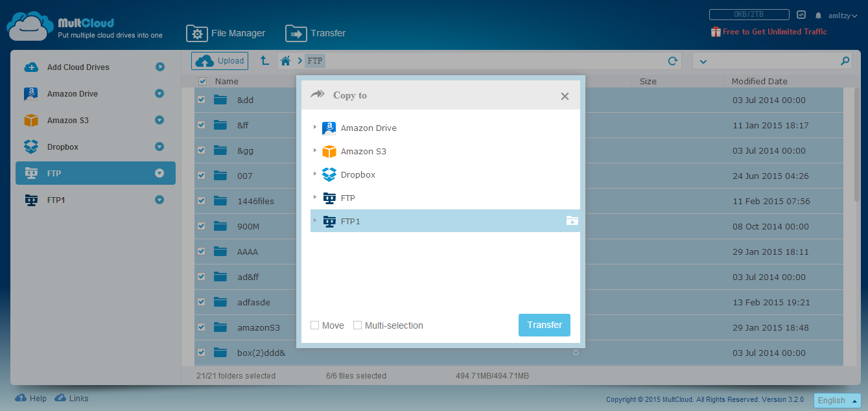Click FTP in the breadcrumb path

(315, 61)
